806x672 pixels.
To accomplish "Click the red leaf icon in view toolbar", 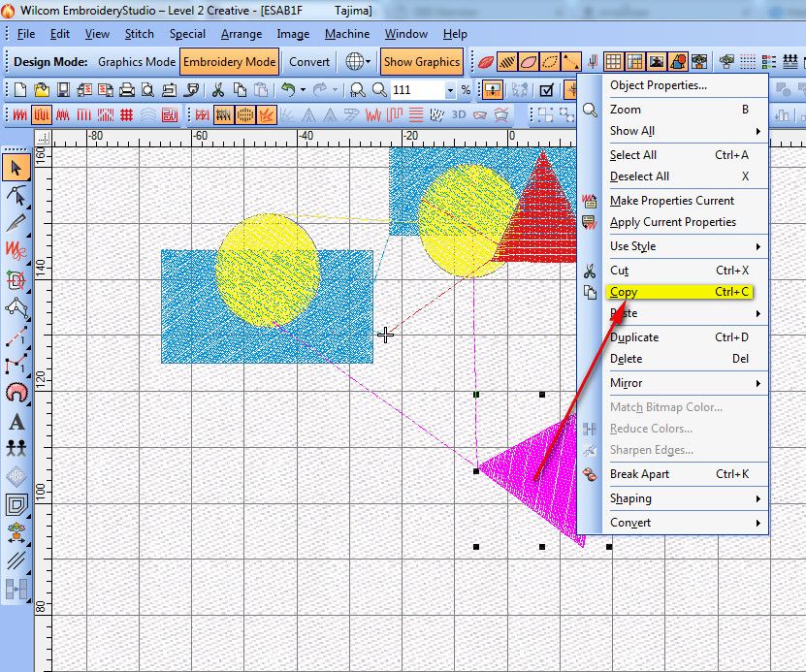I will tap(486, 62).
